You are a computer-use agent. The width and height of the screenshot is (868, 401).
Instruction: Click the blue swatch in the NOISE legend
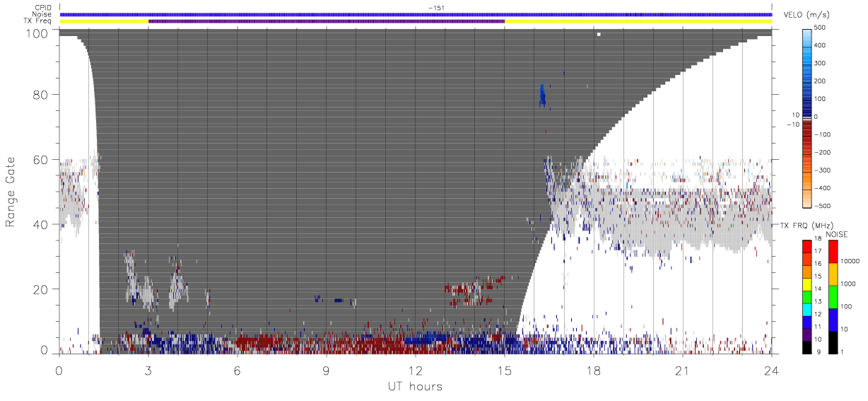[832, 320]
